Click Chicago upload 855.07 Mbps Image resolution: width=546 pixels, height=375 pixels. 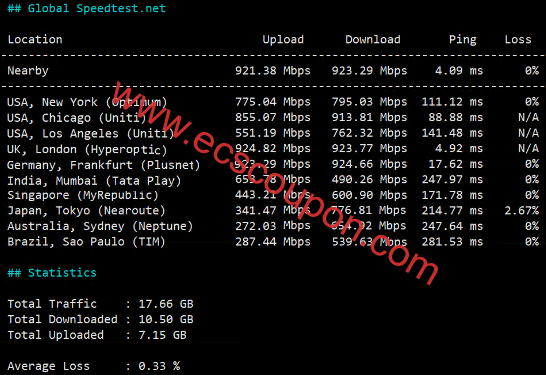(273, 118)
